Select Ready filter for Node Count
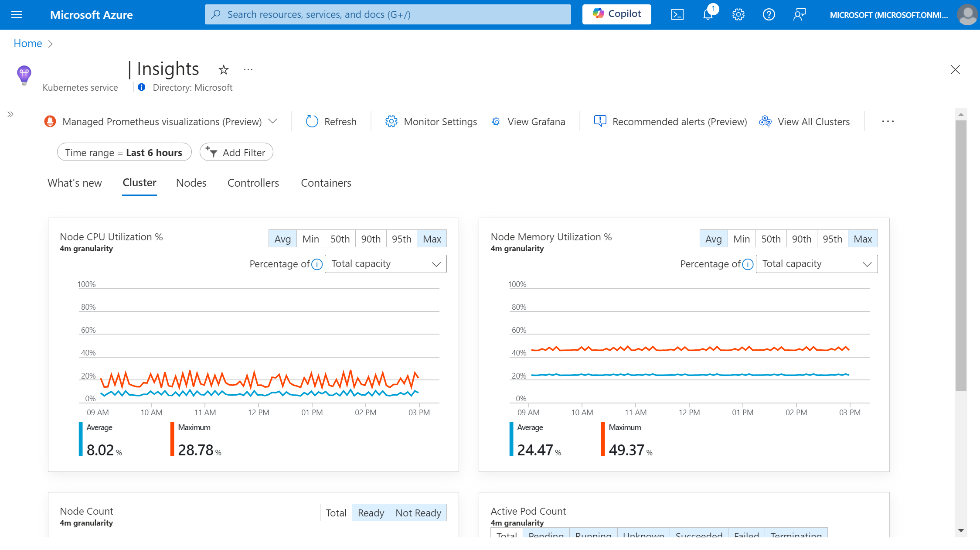Screen dimensions: 980x550 click(x=370, y=512)
